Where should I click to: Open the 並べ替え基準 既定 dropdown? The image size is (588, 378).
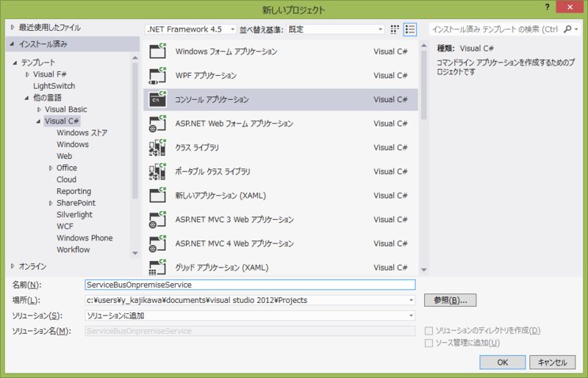[336, 29]
